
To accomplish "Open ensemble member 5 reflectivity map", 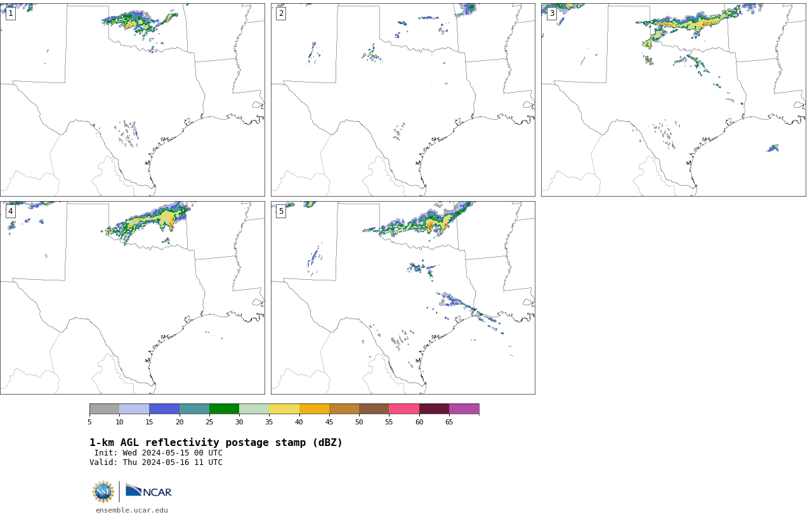I will (x=403, y=298).
